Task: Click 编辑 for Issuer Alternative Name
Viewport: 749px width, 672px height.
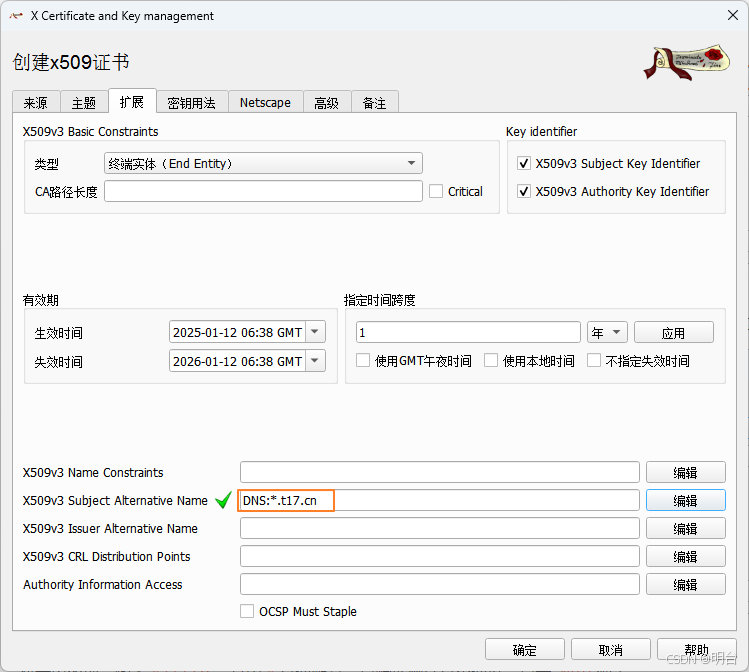Action: click(x=685, y=528)
